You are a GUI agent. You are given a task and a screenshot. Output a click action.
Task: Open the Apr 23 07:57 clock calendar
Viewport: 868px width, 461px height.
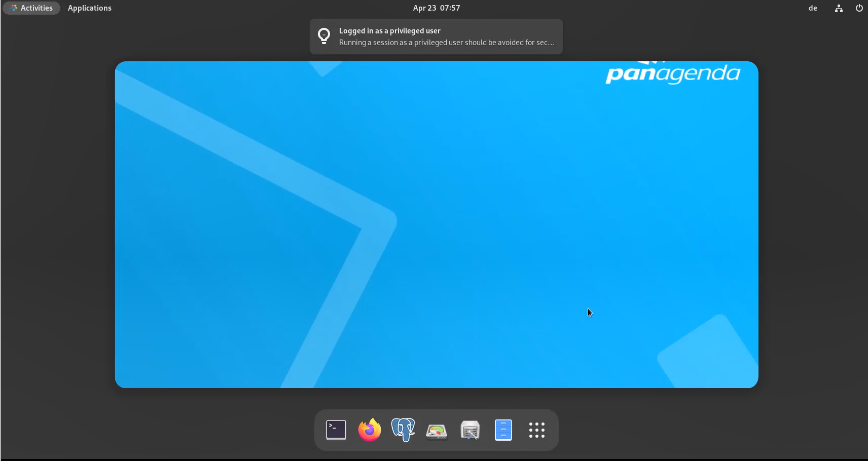tap(436, 8)
